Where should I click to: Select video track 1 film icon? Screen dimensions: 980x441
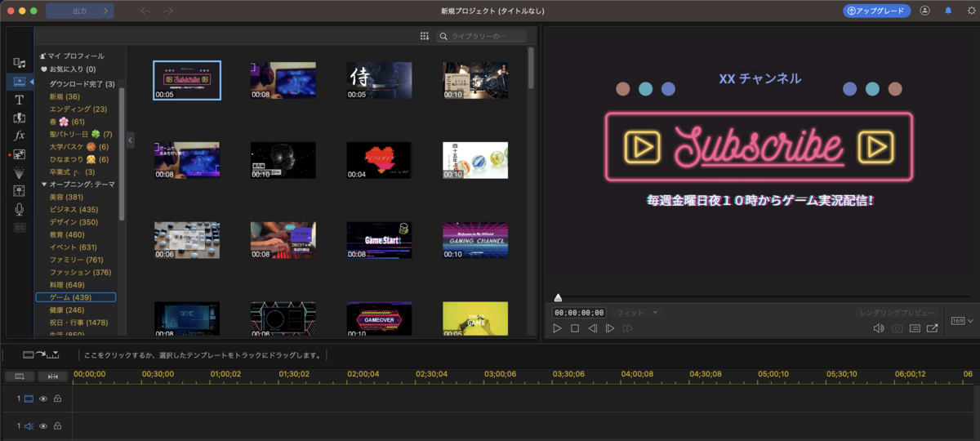pos(29,399)
